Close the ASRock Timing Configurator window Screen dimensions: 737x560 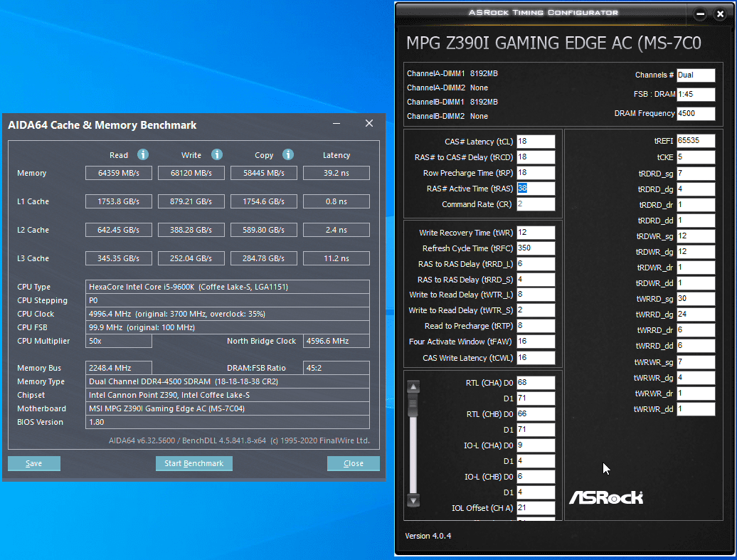tap(720, 14)
